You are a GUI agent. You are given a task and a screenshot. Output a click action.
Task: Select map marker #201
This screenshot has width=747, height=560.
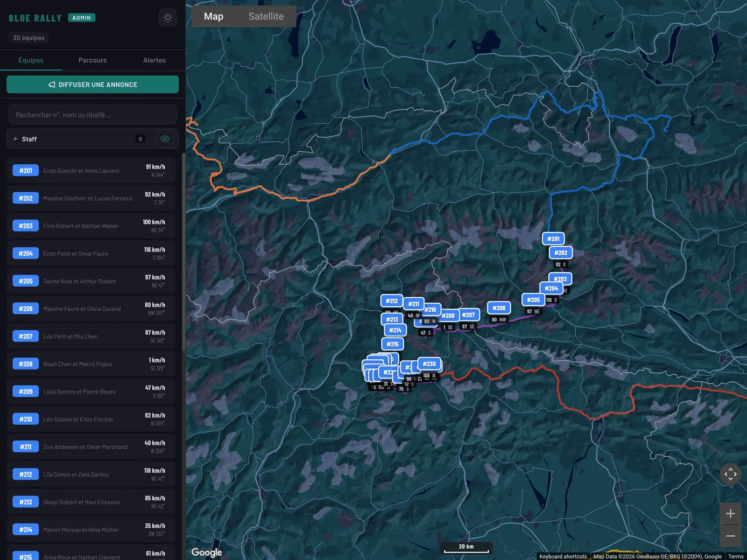coord(553,239)
